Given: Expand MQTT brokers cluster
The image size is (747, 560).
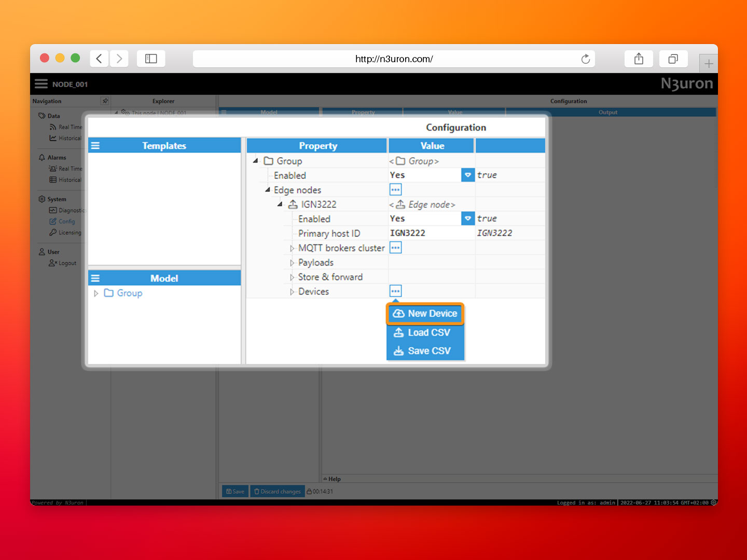Looking at the screenshot, I should 292,248.
